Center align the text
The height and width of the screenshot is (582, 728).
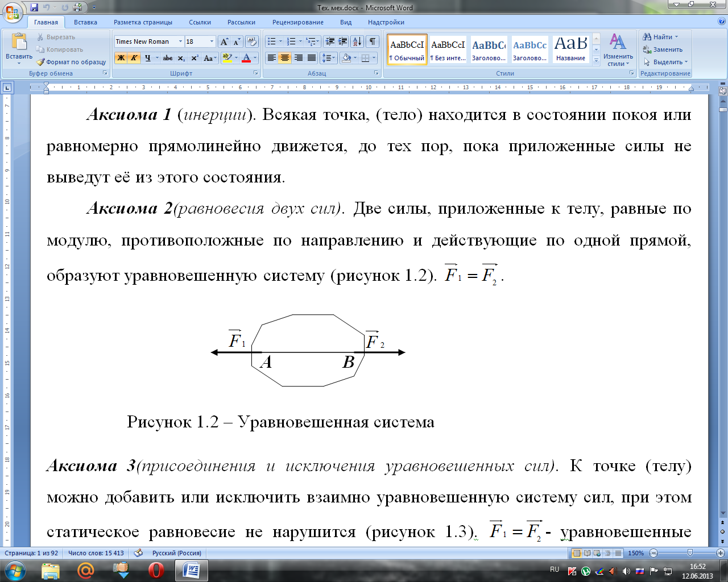coord(285,58)
